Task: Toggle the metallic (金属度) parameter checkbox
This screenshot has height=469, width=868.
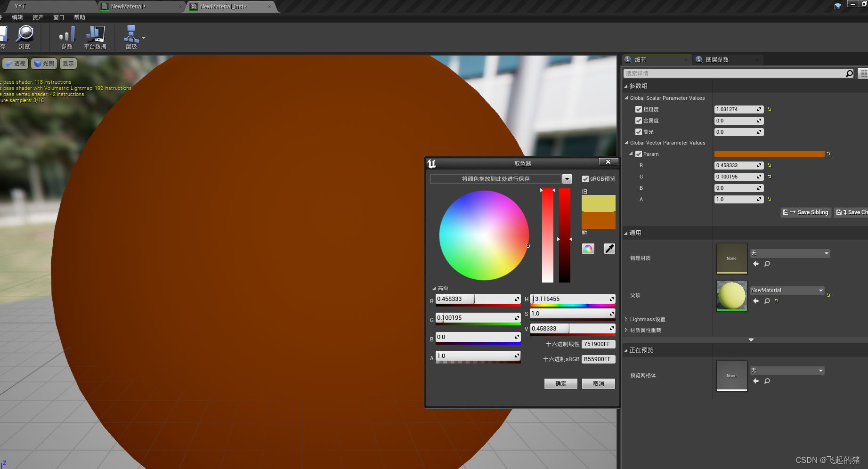Action: click(x=639, y=121)
